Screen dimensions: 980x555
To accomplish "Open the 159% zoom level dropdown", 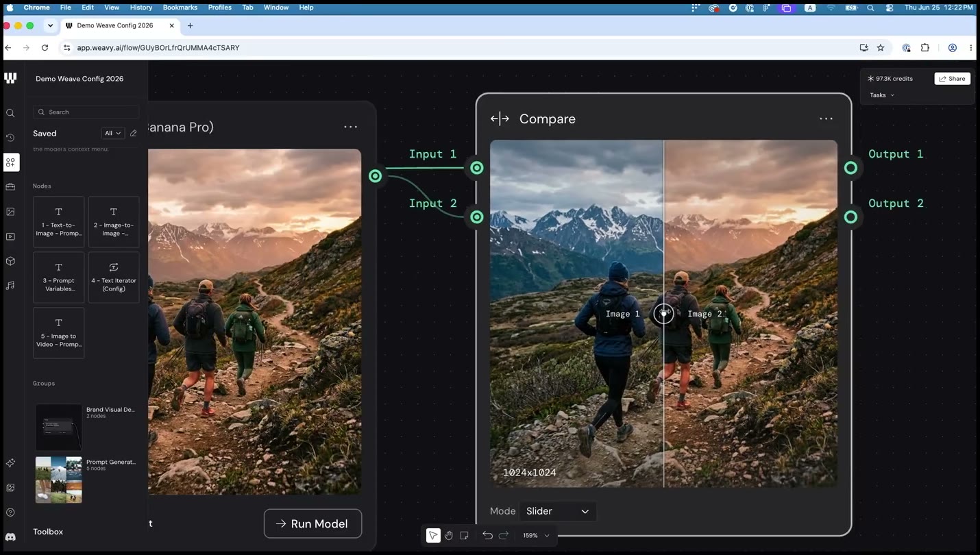I will (536, 535).
